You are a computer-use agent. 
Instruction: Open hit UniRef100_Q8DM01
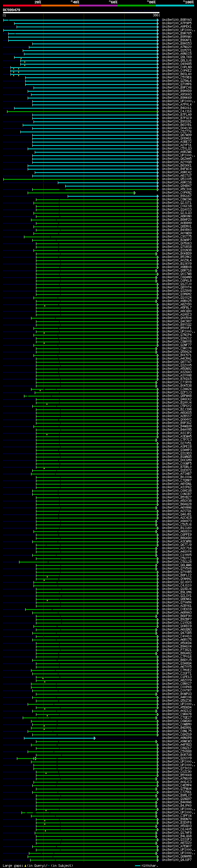click(x=176, y=226)
